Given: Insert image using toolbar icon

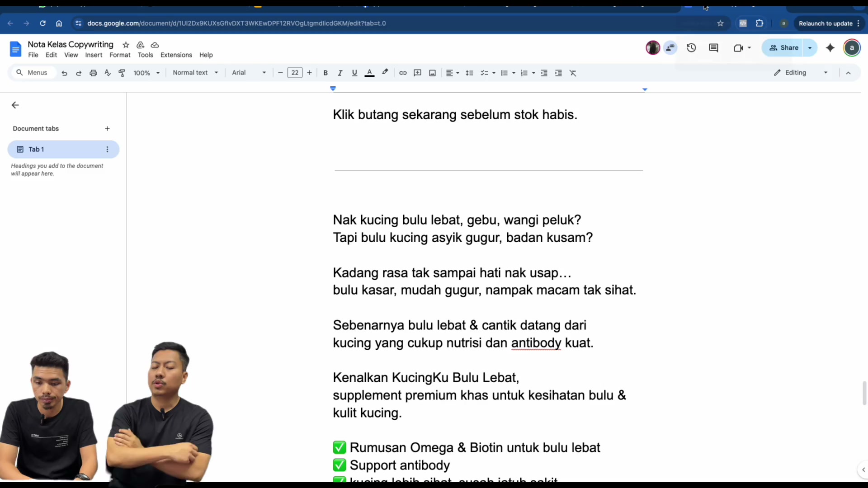Looking at the screenshot, I should click(x=432, y=73).
